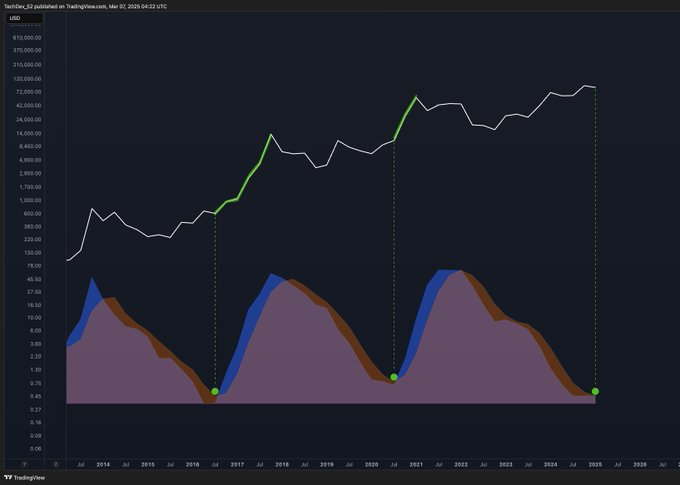Click the 2025 label on time axis
Image resolution: width=680 pixels, height=485 pixels.
click(x=595, y=464)
